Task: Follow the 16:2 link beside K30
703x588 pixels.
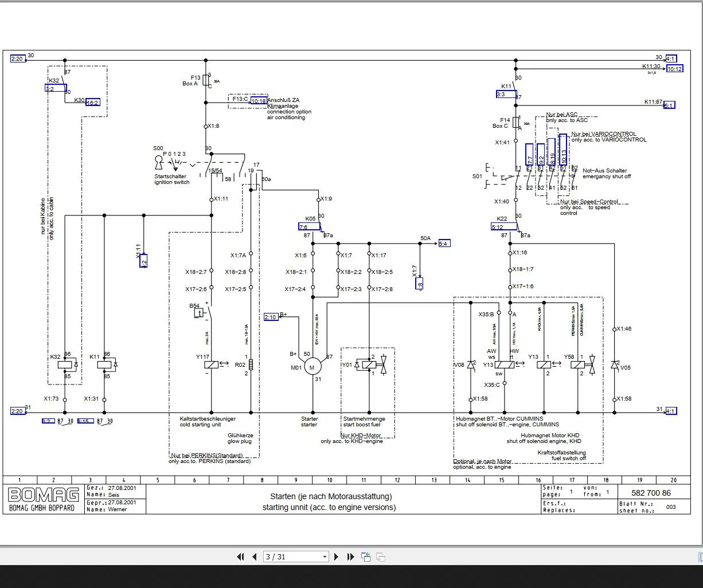Action: pos(92,103)
